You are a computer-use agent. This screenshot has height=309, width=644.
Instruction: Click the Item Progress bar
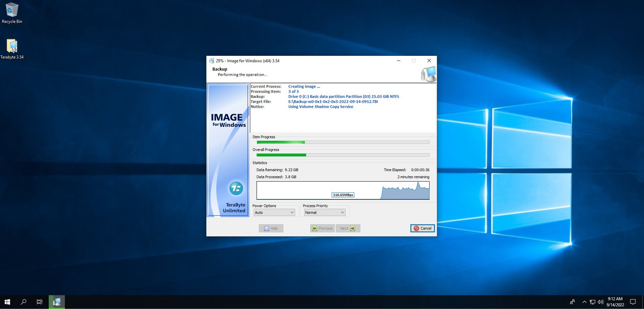pyautogui.click(x=343, y=142)
